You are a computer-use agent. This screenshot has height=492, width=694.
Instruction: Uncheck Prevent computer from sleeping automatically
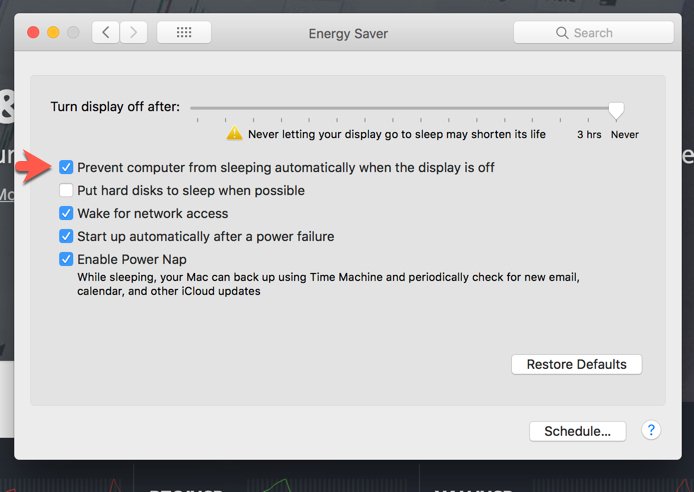66,167
